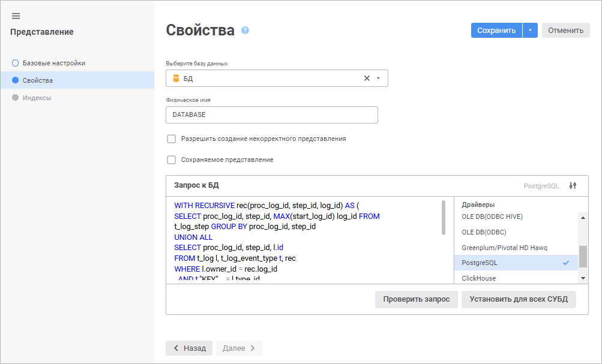Select the Greenplum/Pivotal HD Hawq driver

click(504, 248)
